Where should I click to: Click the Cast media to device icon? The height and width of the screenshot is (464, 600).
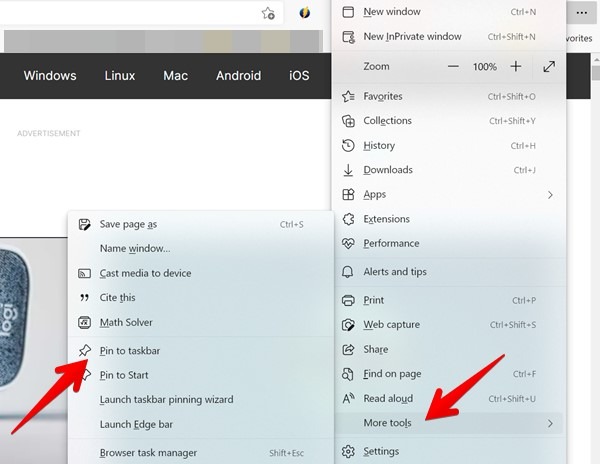click(84, 274)
